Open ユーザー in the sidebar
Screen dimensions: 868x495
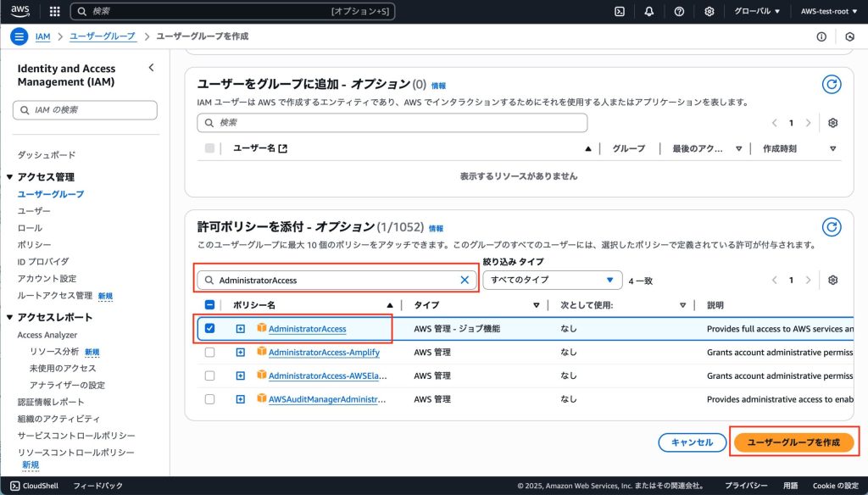click(x=34, y=211)
